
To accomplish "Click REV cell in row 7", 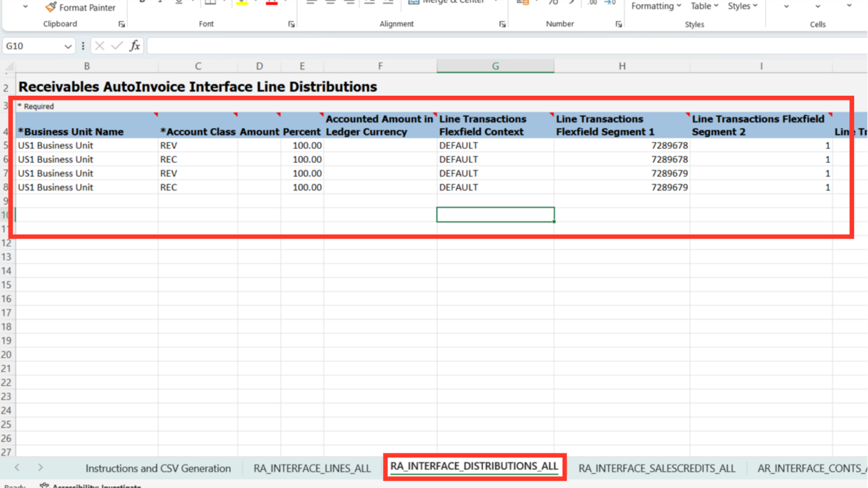I will (198, 173).
